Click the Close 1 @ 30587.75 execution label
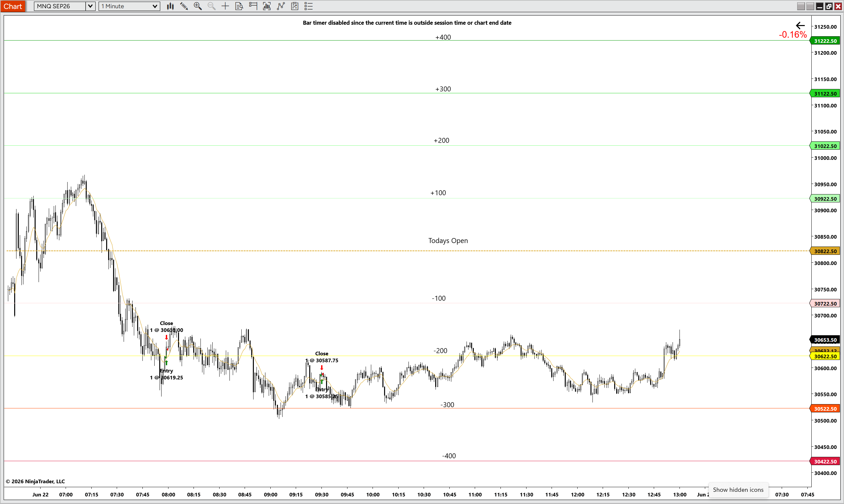The height and width of the screenshot is (504, 844). (x=322, y=357)
